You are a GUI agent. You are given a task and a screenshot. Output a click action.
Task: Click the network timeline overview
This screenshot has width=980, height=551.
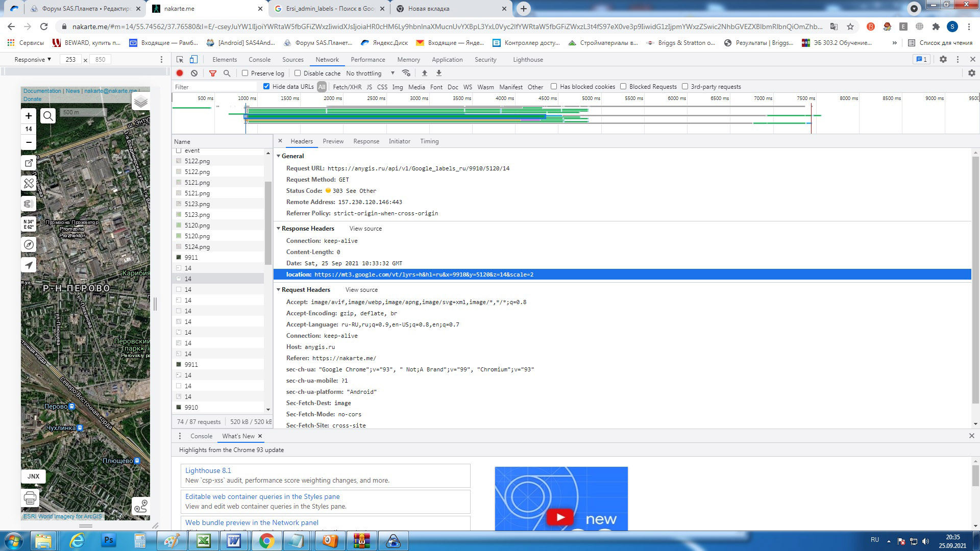coord(510,116)
